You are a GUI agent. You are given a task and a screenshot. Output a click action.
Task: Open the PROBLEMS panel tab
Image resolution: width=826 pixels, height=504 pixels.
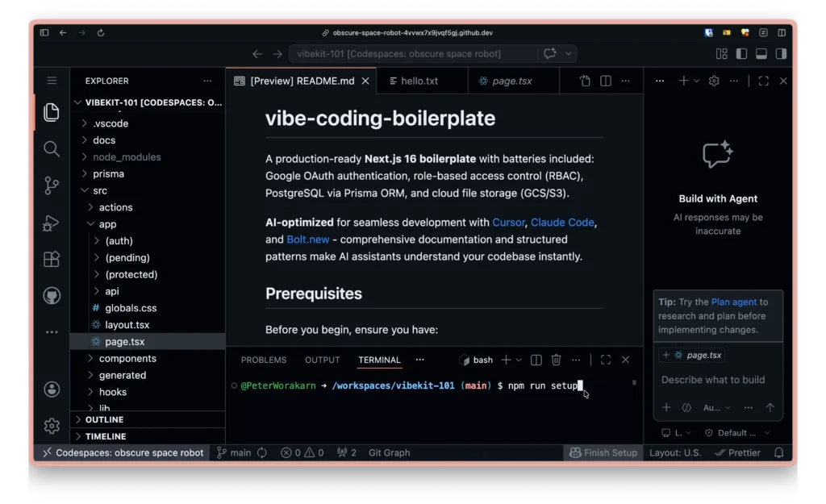[264, 360]
